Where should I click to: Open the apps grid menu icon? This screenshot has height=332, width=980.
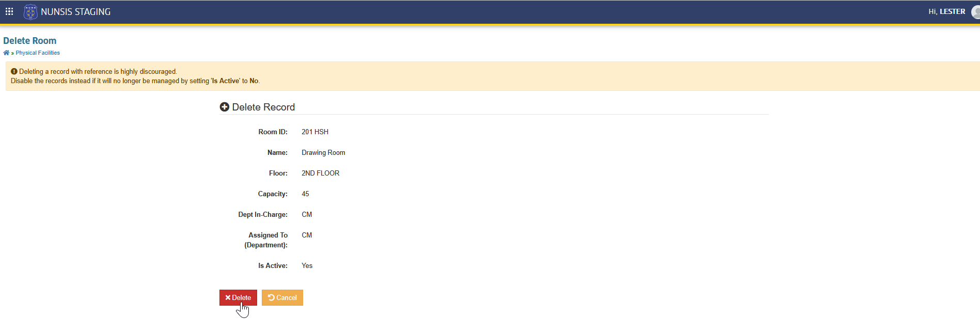pos(9,11)
